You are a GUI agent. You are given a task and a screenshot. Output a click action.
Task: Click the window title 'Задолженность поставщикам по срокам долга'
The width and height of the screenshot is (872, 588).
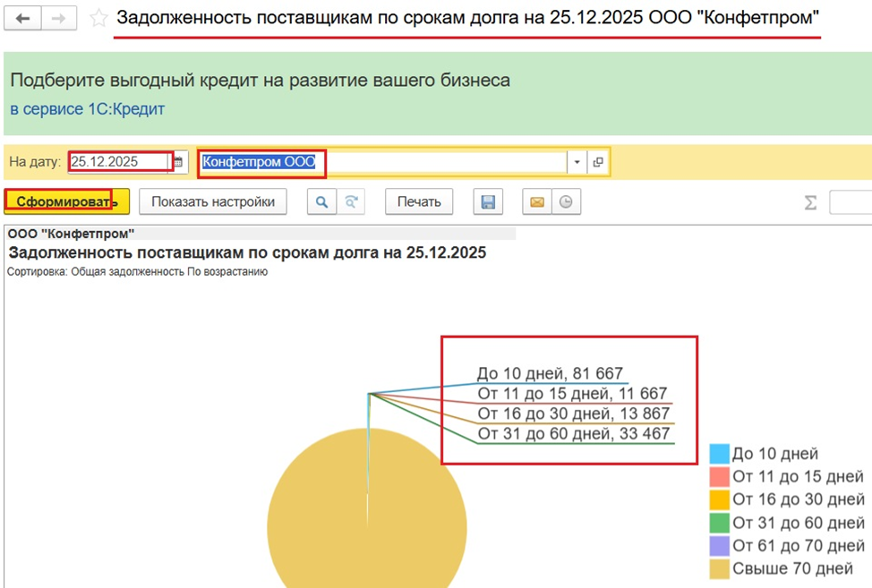[x=467, y=18]
